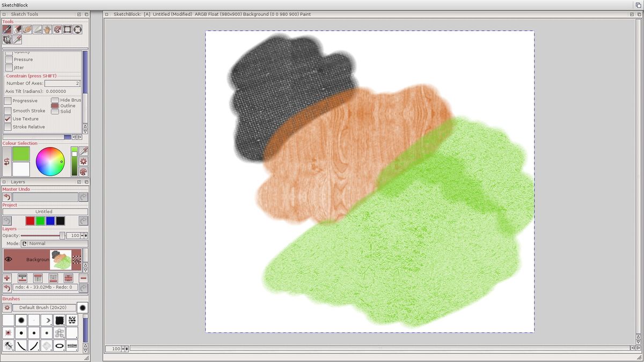Click the swap foreground/background colours icon
The width and height of the screenshot is (644, 362).
click(6, 161)
